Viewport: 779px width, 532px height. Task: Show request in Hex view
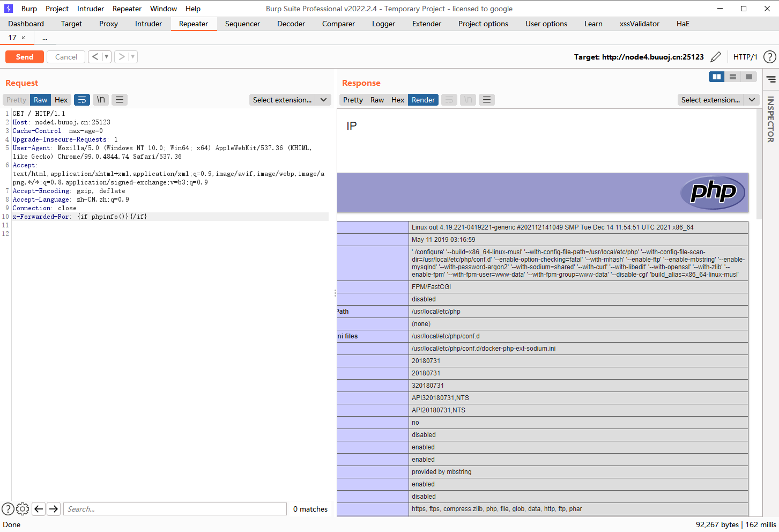[61, 100]
